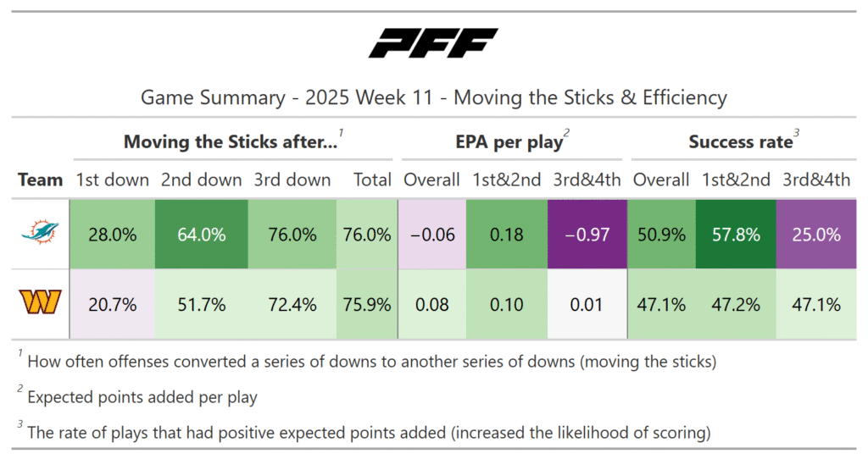The width and height of the screenshot is (868, 459).
Task: Click the EPA per play group header
Action: coord(509,141)
